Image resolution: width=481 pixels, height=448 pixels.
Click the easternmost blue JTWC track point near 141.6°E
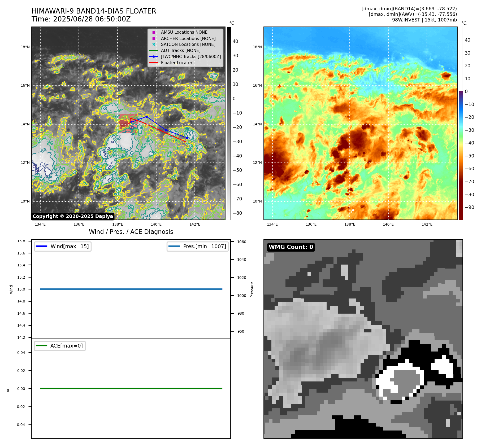(x=187, y=138)
